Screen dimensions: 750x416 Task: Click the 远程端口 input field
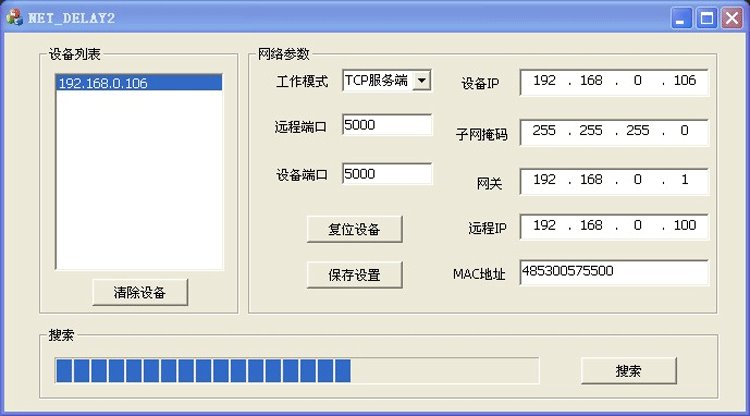(386, 125)
